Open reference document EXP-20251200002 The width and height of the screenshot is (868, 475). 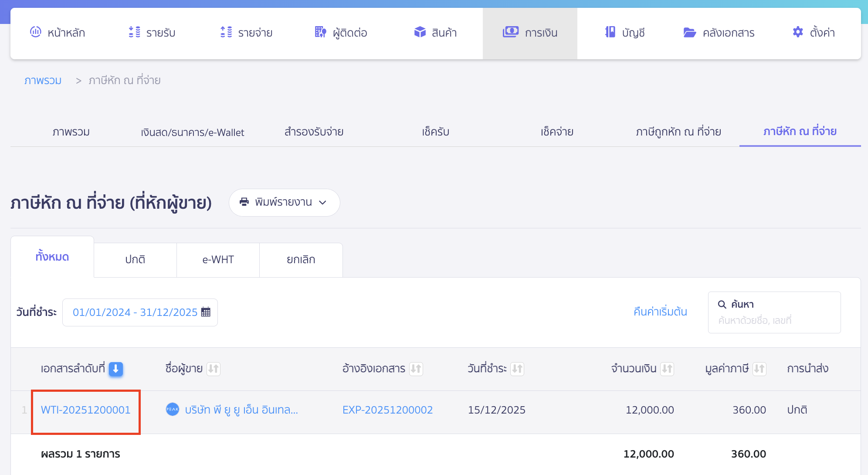(x=387, y=410)
